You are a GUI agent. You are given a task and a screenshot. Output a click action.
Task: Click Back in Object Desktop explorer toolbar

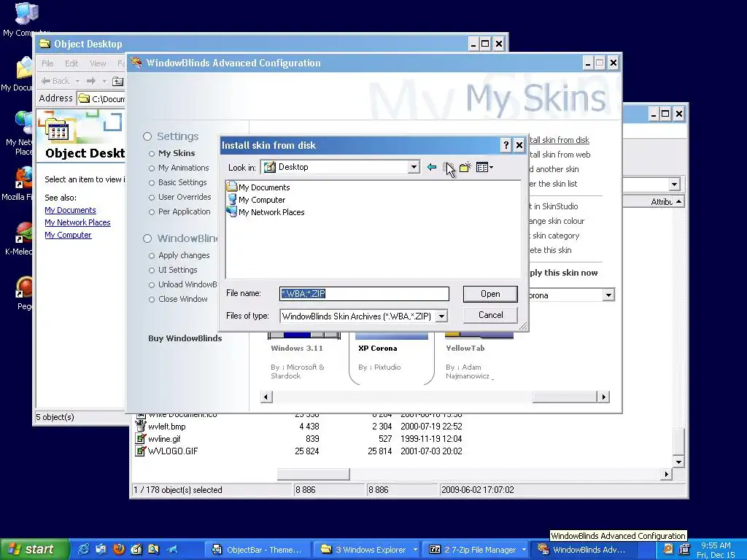point(55,81)
